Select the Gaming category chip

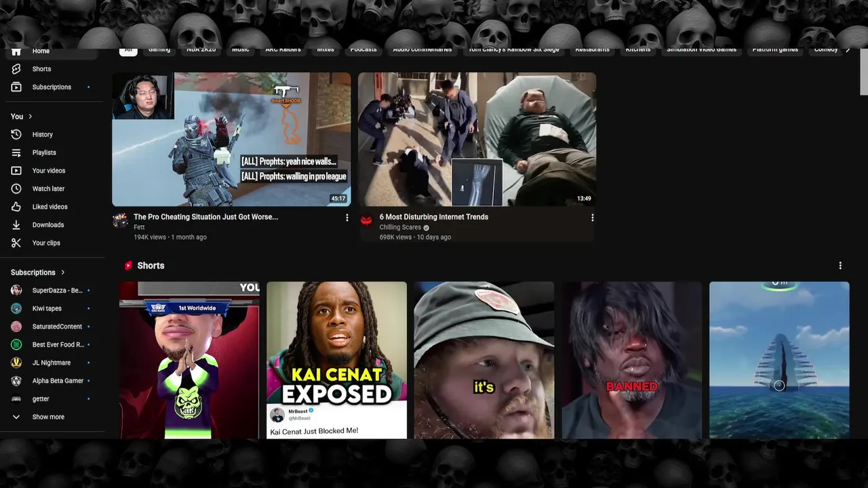coord(159,49)
